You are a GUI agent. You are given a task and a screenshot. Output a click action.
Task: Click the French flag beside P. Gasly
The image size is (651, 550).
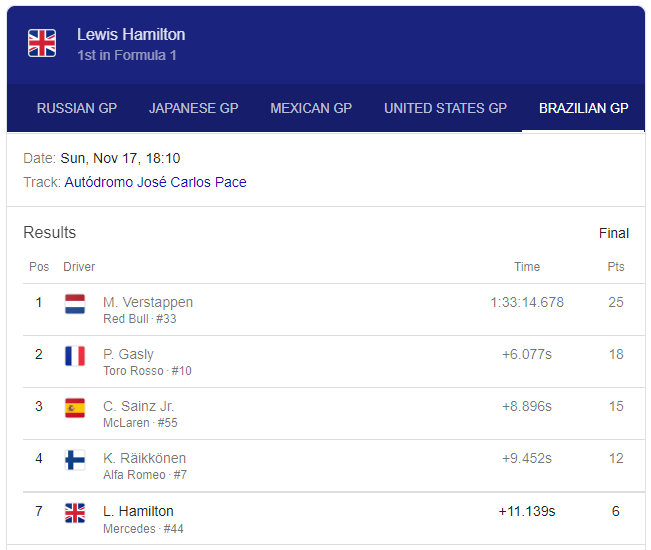point(75,355)
